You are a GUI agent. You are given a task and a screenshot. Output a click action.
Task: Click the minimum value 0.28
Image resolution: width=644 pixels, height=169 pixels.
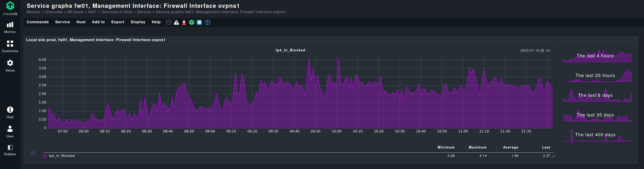(451, 156)
